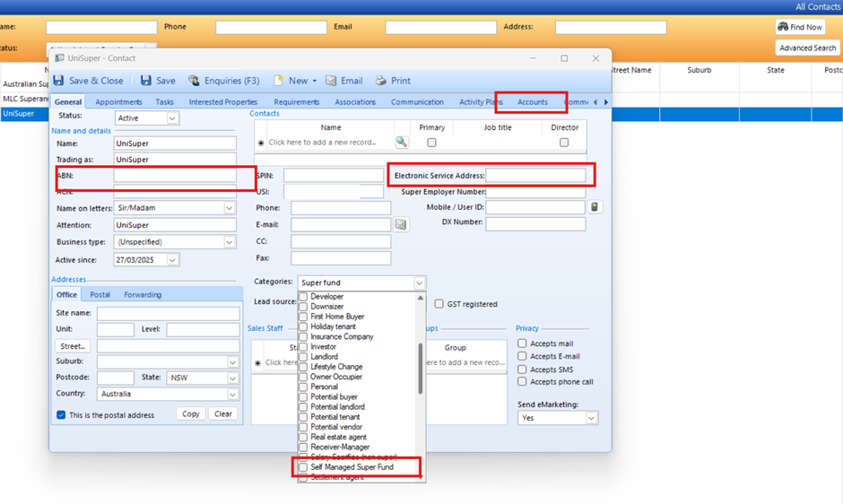Tick the Director checkbox
The height and width of the screenshot is (504, 843).
point(564,143)
